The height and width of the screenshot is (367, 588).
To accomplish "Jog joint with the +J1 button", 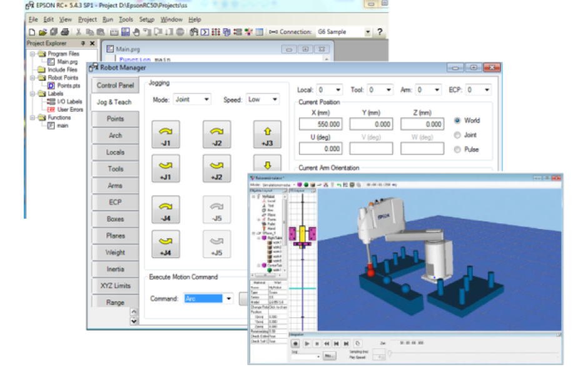I will tap(166, 169).
